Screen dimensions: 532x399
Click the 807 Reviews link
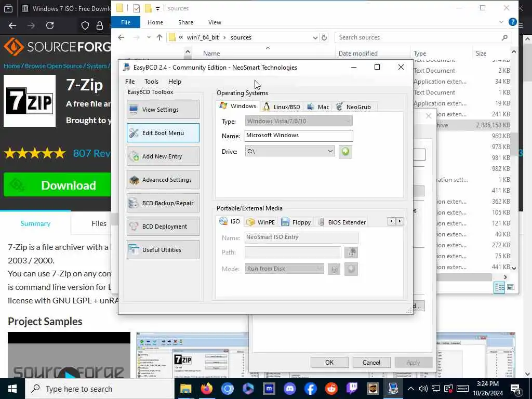92,153
